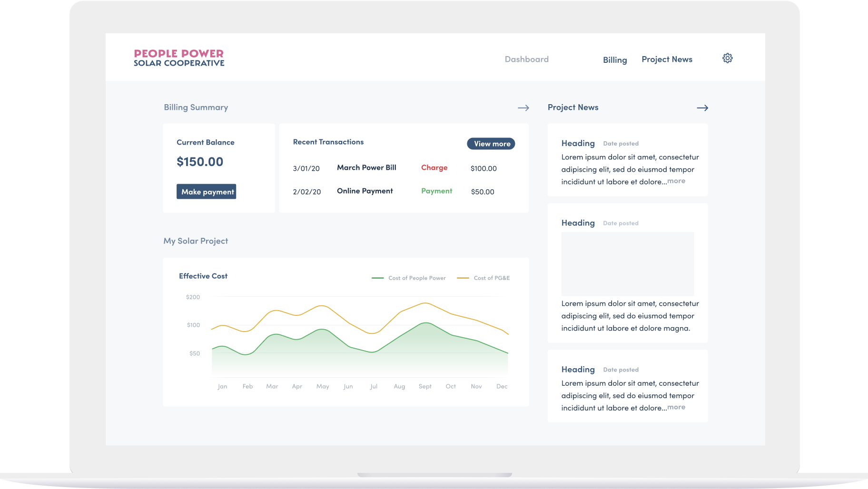This screenshot has width=868, height=489.
Task: Open the Dashboard nav item
Action: pos(526,59)
